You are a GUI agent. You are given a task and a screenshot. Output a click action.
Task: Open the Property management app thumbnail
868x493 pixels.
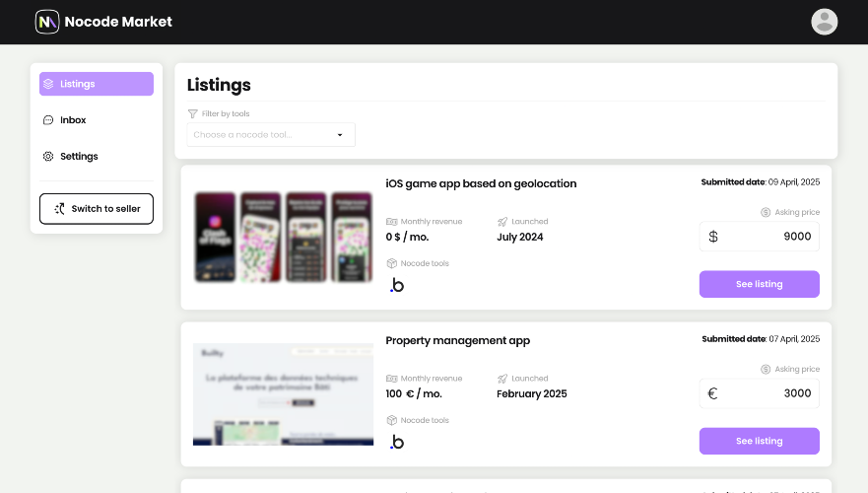284,394
